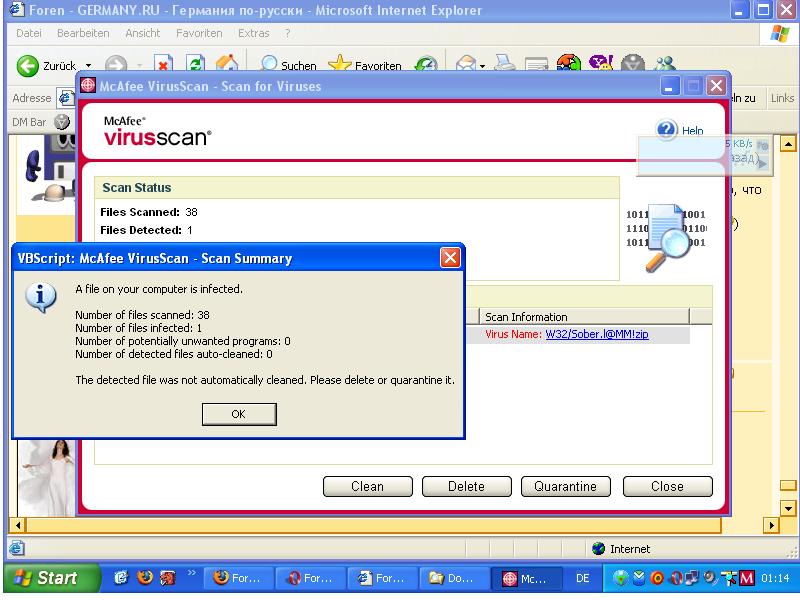Click the blue Help question mark icon
The width and height of the screenshot is (800, 600).
point(666,130)
